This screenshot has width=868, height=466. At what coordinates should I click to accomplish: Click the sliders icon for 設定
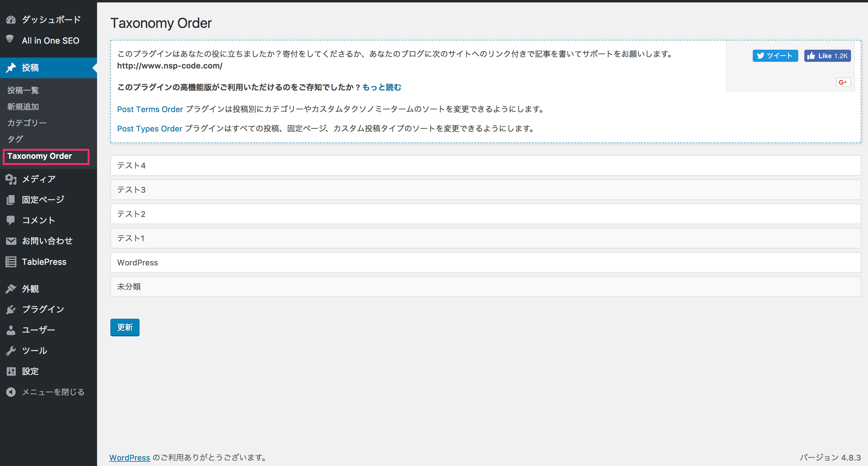click(x=11, y=371)
